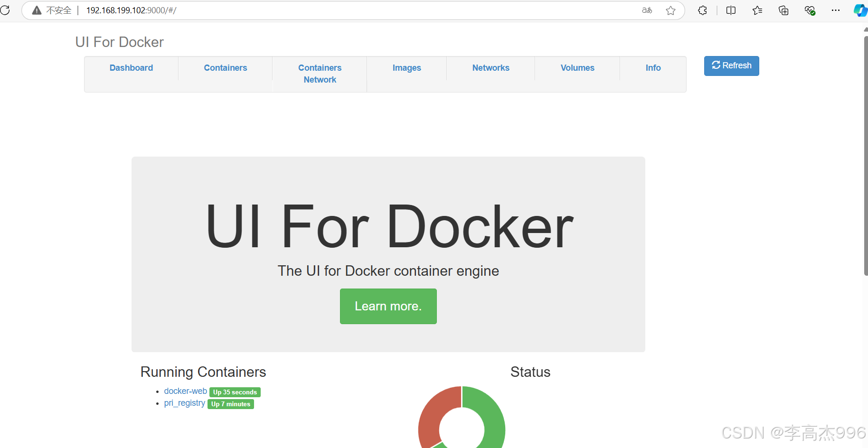The height and width of the screenshot is (448, 868).
Task: Click the 'Running Containers' heading
Action: [203, 372]
